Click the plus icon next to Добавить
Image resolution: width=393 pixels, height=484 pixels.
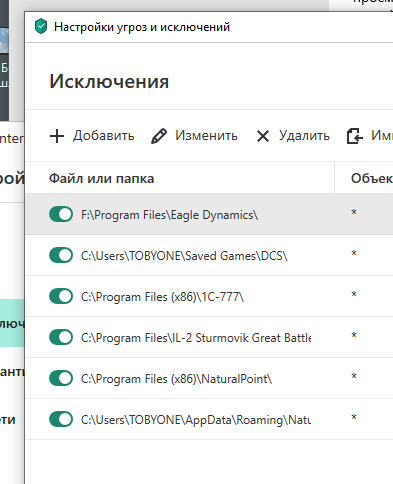click(x=57, y=136)
